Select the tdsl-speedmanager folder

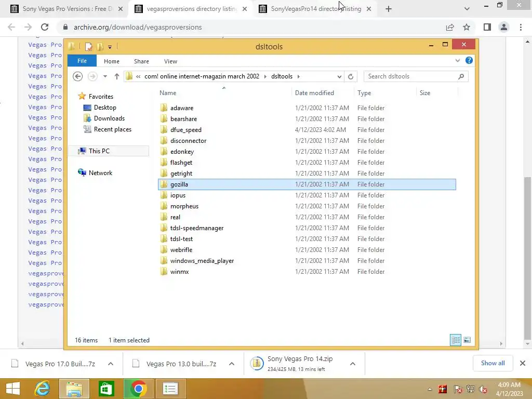click(x=197, y=228)
